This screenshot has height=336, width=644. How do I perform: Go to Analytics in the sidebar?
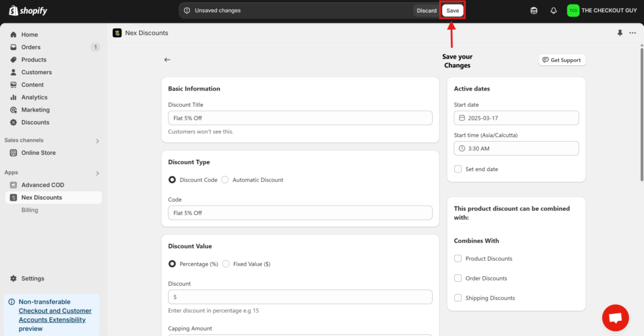coord(34,98)
